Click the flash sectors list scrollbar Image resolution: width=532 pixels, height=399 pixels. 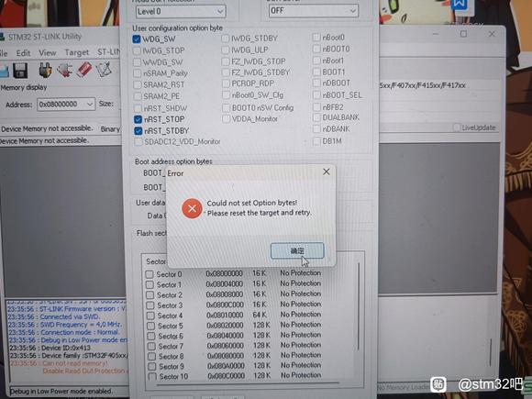pos(359,306)
